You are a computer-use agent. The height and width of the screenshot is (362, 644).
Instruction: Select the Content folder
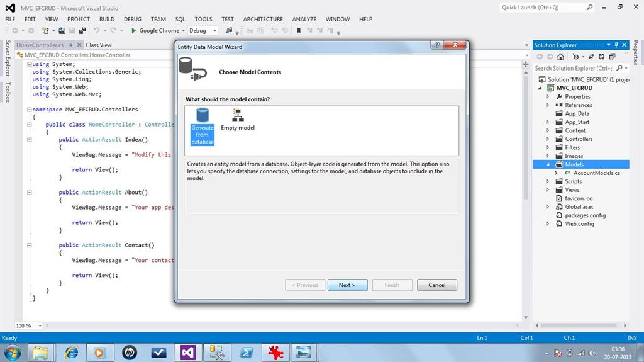click(x=575, y=130)
